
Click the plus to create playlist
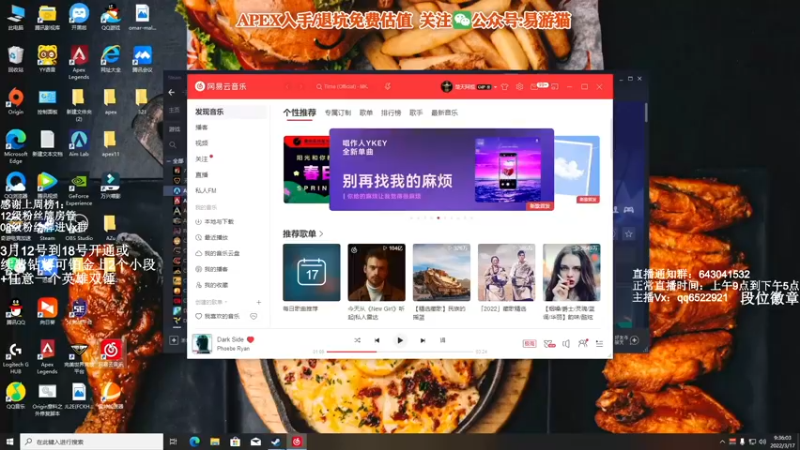point(259,302)
